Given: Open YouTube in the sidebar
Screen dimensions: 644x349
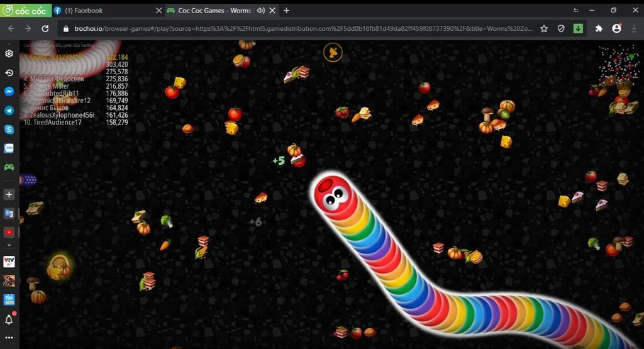Looking at the screenshot, I should [x=9, y=233].
